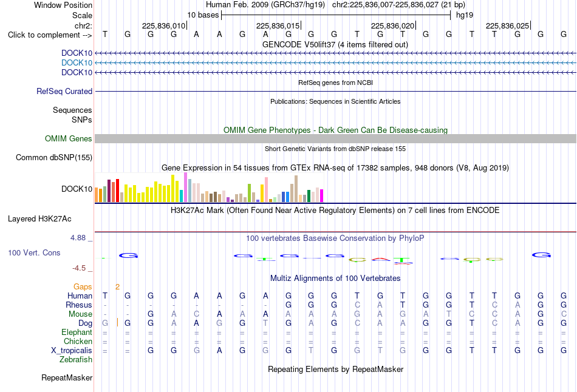Screen dimensions: 577x392
Task: Click the RefSeq Curated gene line
Action: point(335,91)
